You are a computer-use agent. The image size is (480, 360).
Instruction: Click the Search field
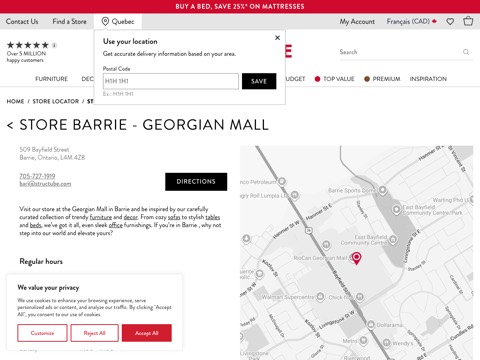[x=400, y=52]
